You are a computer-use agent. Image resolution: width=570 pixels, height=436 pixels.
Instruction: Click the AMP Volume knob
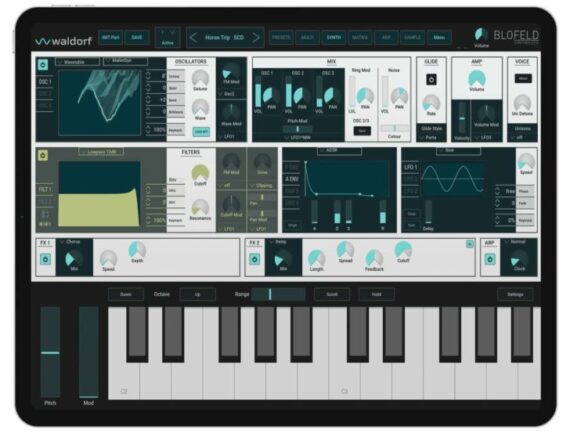(477, 79)
